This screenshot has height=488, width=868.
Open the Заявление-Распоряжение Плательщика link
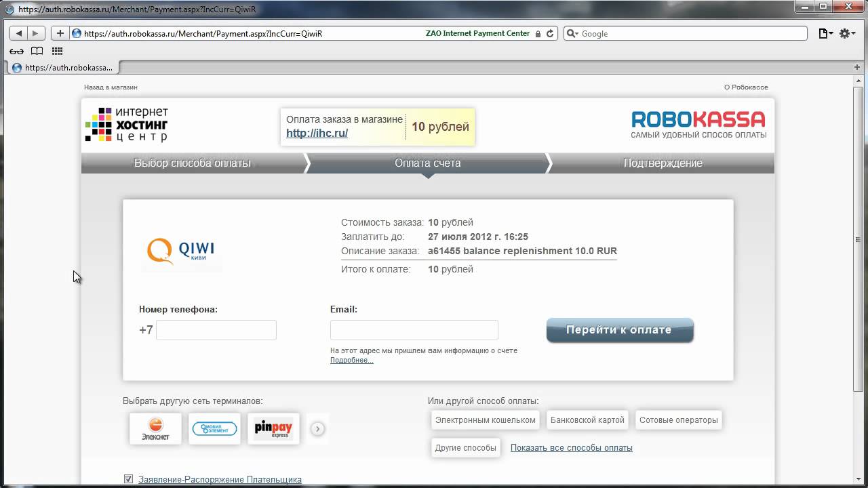(x=220, y=479)
